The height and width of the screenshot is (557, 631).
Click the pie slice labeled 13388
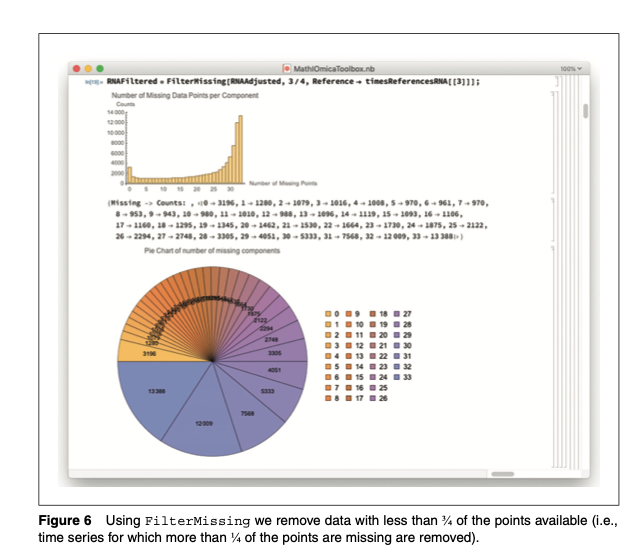pos(157,391)
